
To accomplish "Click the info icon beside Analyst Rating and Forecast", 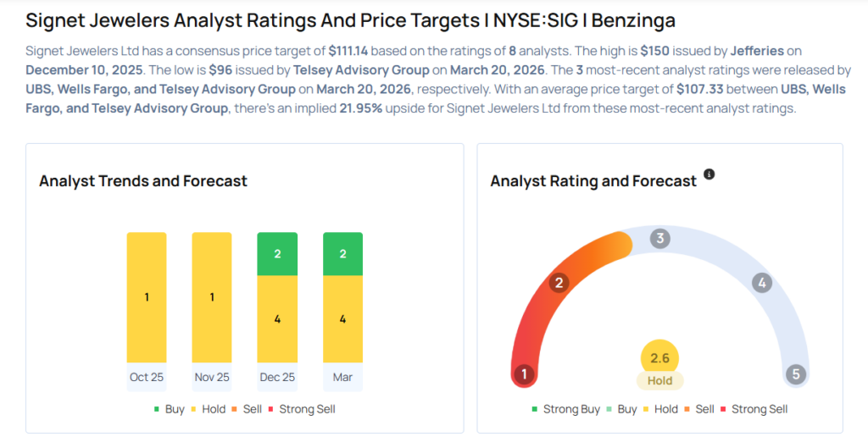I will coord(709,174).
